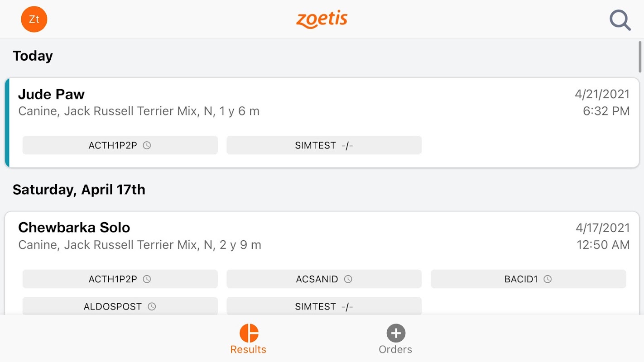
Task: Tap the Orders plus circle icon
Action: click(396, 333)
